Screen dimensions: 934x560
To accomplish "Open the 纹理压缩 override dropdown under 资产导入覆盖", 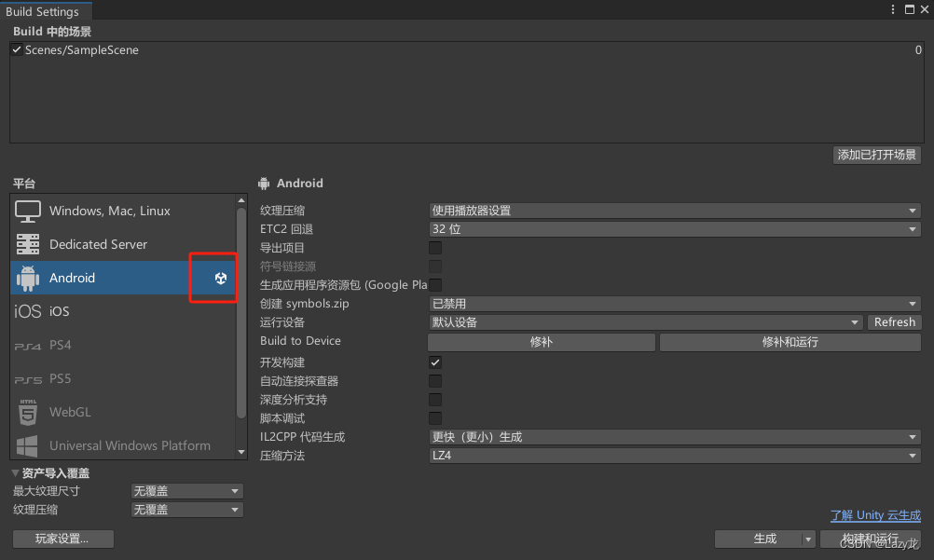I will tap(187, 510).
